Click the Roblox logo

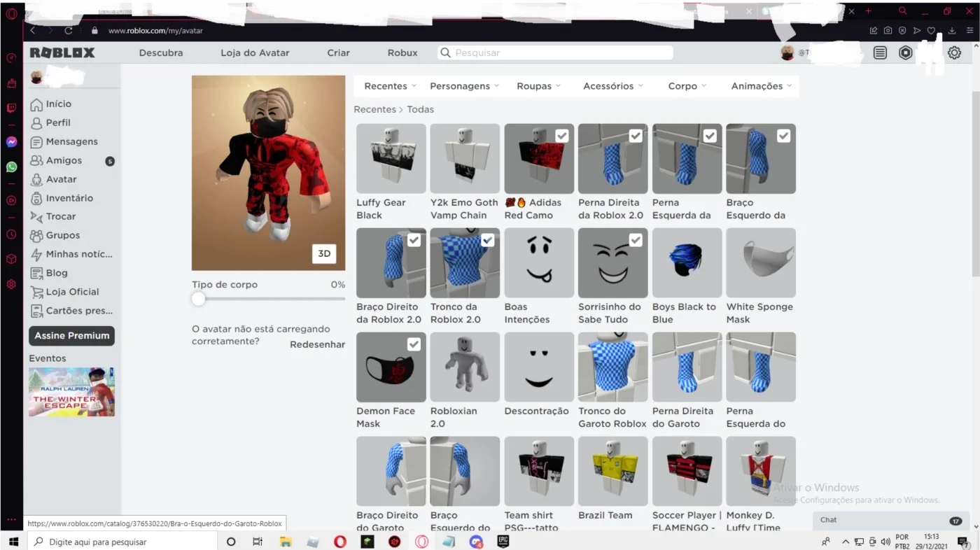(x=62, y=52)
